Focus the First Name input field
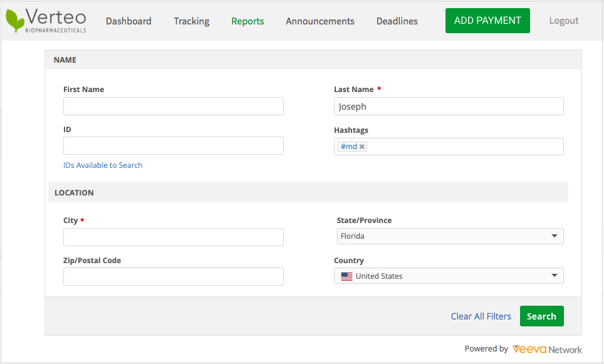This screenshot has width=604, height=364. coord(174,107)
